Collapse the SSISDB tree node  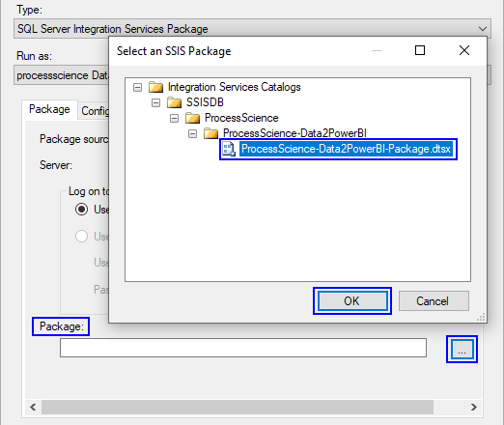(155, 102)
